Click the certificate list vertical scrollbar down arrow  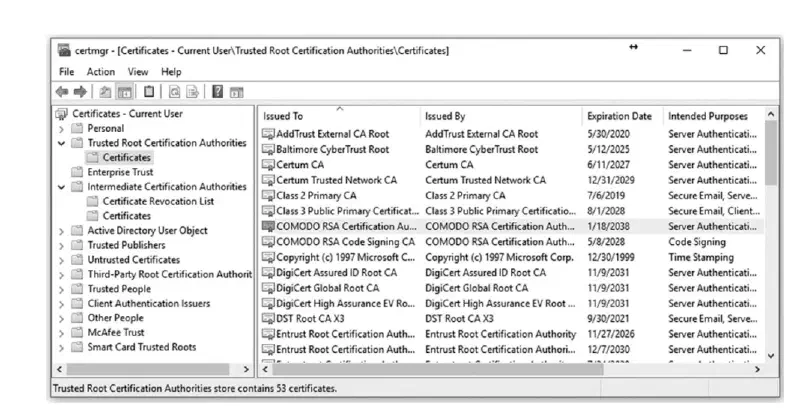(771, 356)
